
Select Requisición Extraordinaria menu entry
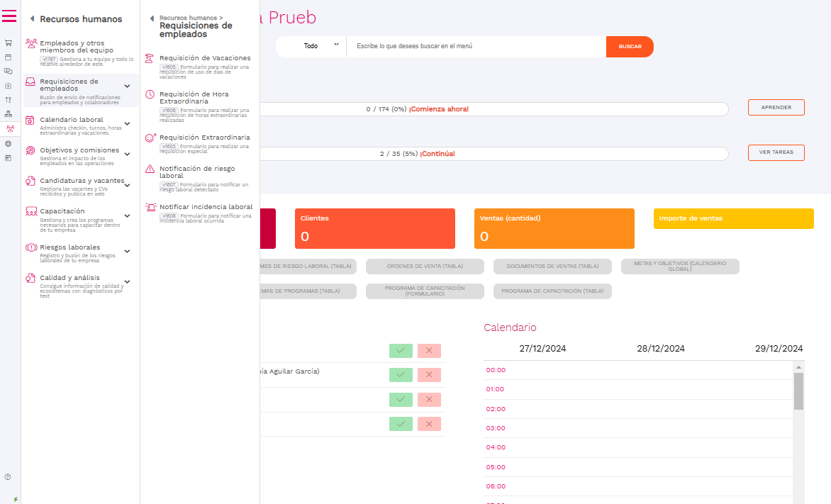point(204,138)
